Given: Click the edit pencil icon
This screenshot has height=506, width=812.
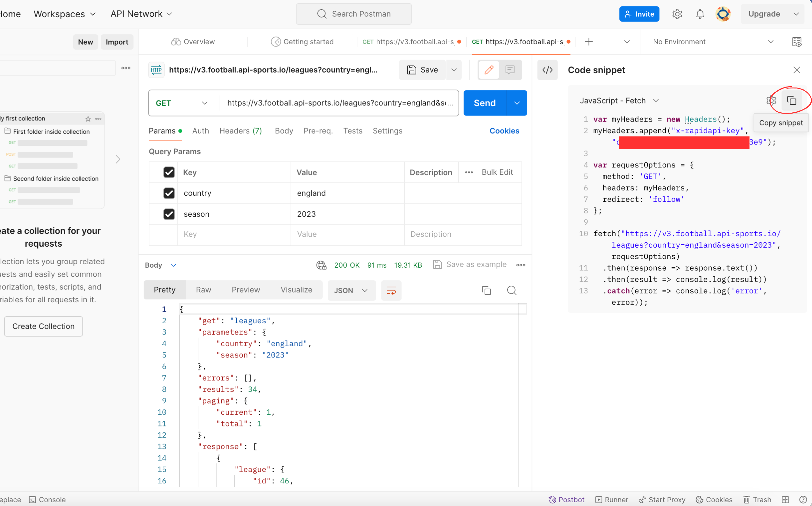Looking at the screenshot, I should click(x=489, y=70).
